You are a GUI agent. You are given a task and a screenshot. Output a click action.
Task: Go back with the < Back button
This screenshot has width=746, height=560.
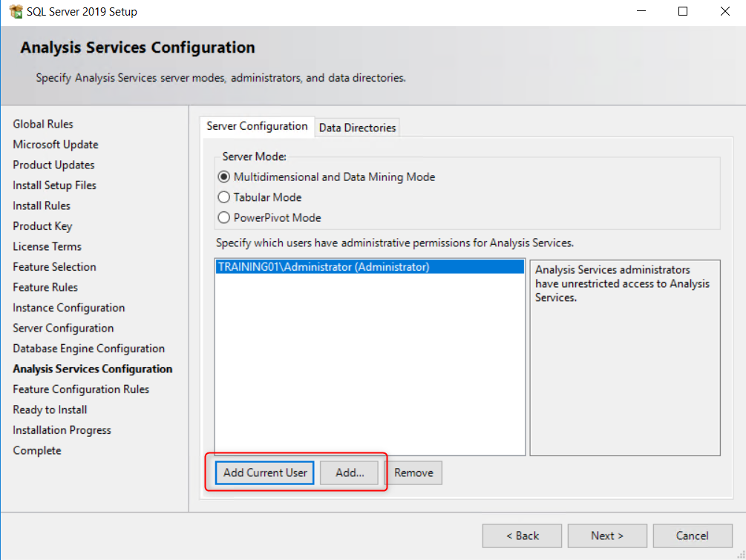tap(522, 536)
